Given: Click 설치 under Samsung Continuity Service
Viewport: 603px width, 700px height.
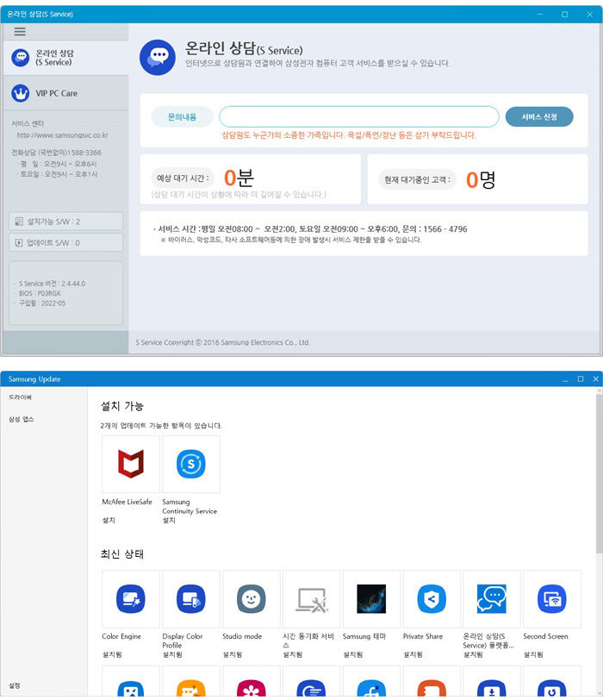Looking at the screenshot, I should pyautogui.click(x=169, y=520).
